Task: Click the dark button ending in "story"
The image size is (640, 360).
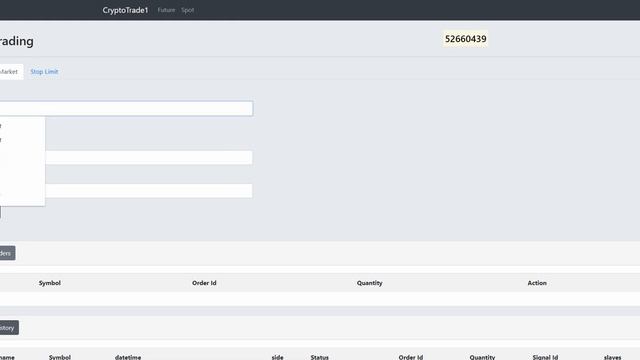Action: pos(9,328)
